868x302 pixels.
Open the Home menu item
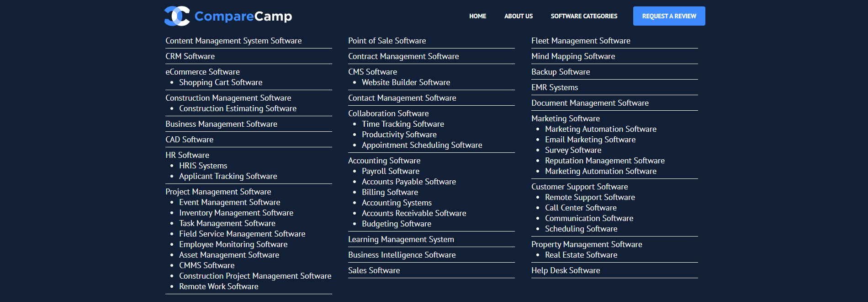click(x=477, y=16)
